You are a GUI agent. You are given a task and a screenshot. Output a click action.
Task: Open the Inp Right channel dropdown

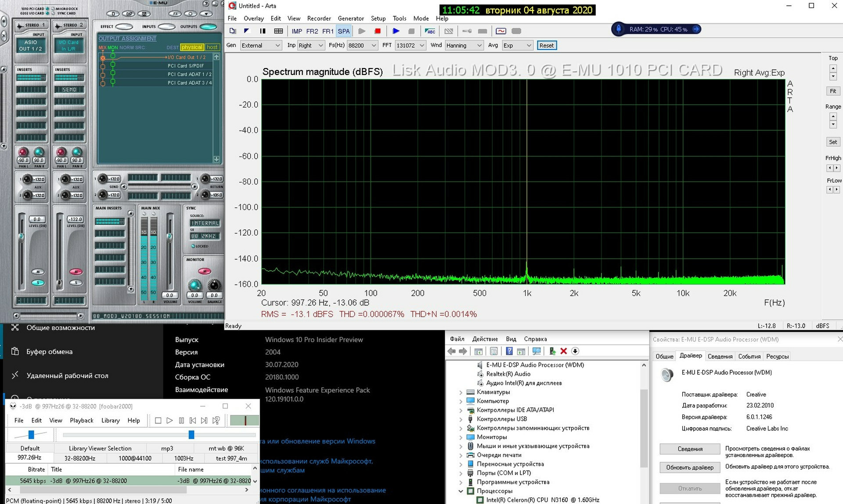point(311,46)
